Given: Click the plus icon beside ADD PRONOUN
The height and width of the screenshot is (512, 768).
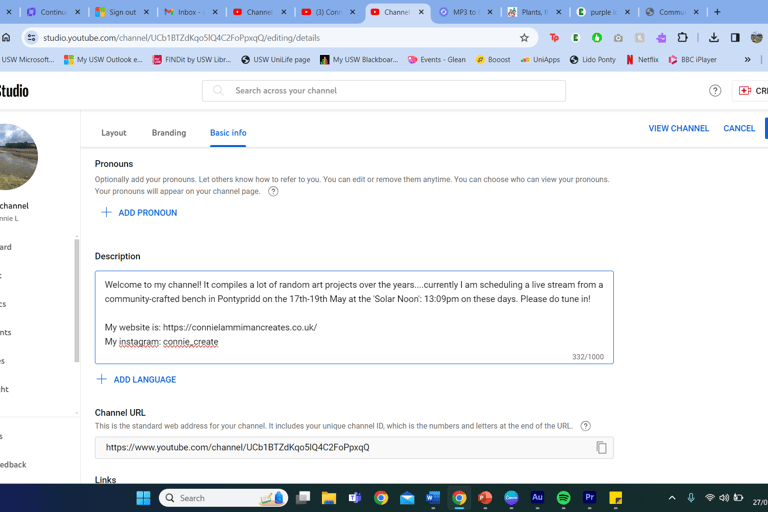Looking at the screenshot, I should pyautogui.click(x=106, y=213).
